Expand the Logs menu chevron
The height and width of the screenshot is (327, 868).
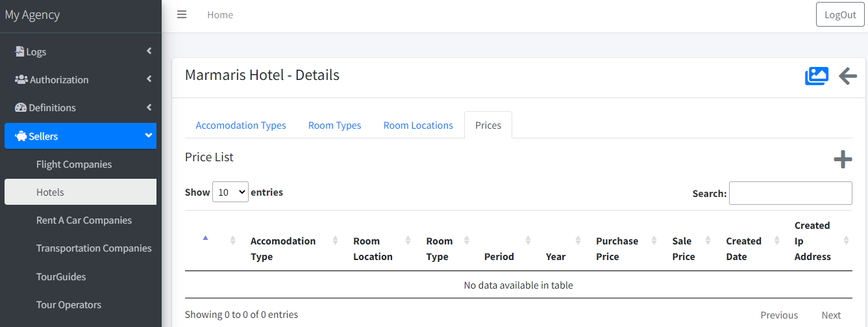pos(149,51)
